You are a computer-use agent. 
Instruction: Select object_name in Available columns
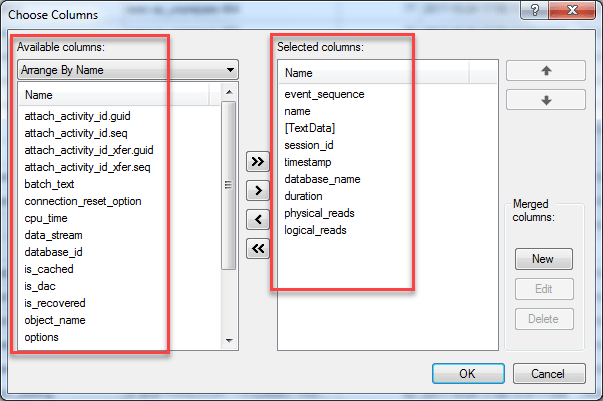(55, 320)
